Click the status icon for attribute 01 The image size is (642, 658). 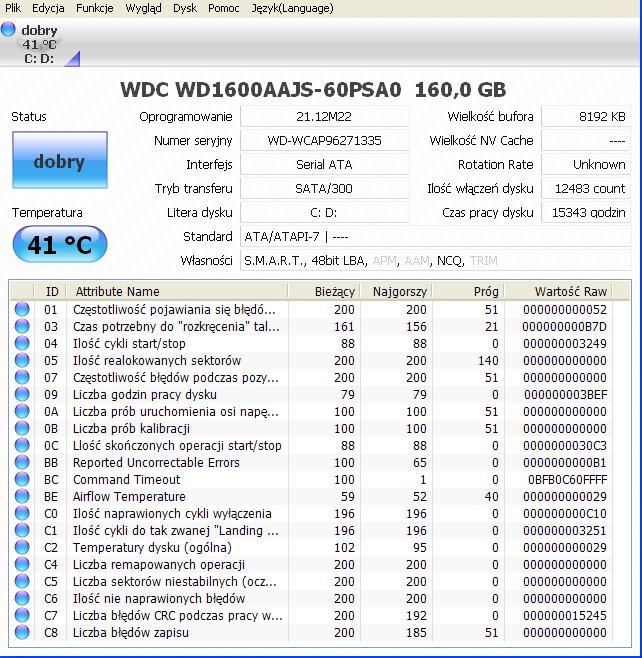coord(22,309)
